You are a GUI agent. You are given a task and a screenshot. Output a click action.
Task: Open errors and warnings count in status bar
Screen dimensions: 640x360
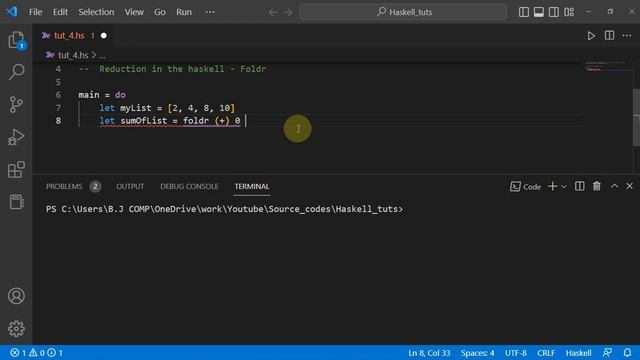(x=36, y=353)
